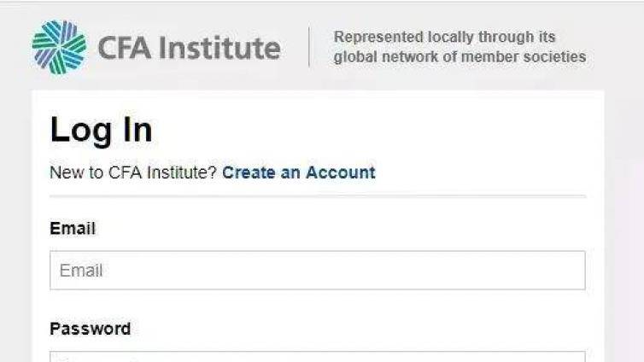Click the letters 'CFA' in the header logo

pos(125,49)
